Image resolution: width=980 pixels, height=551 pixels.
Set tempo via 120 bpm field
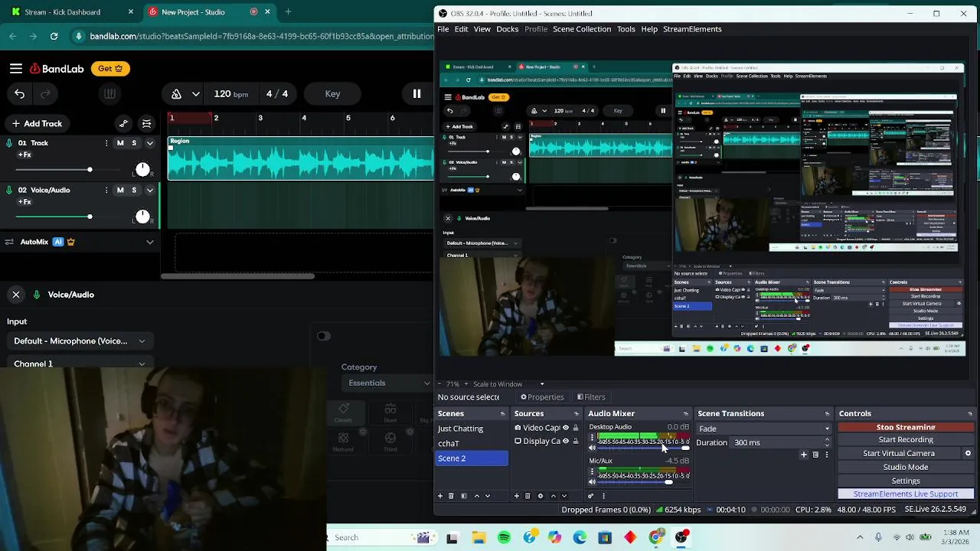coord(230,94)
